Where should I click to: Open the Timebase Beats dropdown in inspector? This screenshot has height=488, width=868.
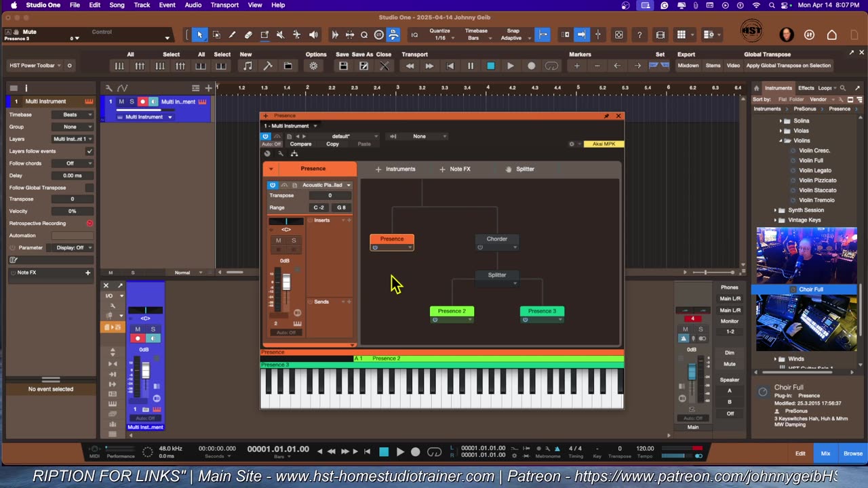[74, 115]
